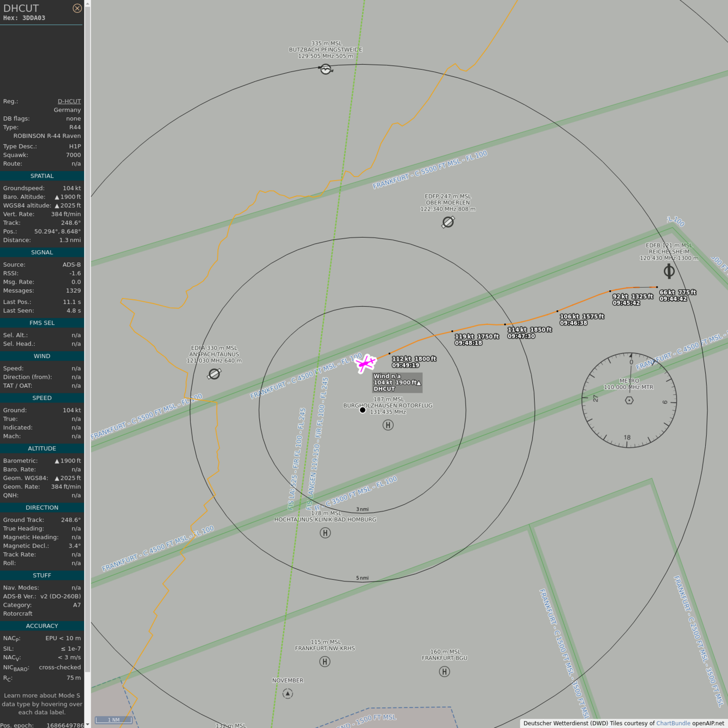
Task: Click the scroll up arrow of sidebar
Action: point(87,4)
